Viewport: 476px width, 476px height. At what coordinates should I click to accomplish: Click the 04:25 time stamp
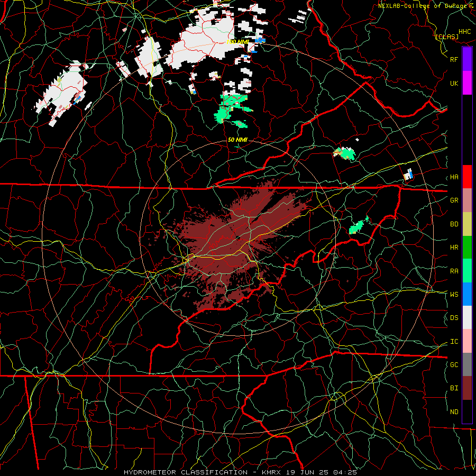click(346, 472)
